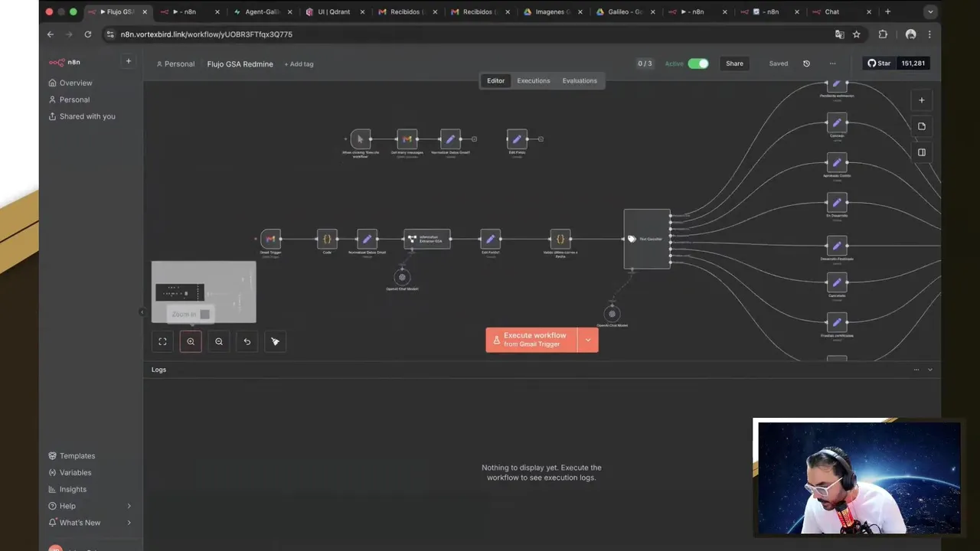Click the tidy up workflow button
This screenshot has height=551, width=980.
click(x=276, y=341)
